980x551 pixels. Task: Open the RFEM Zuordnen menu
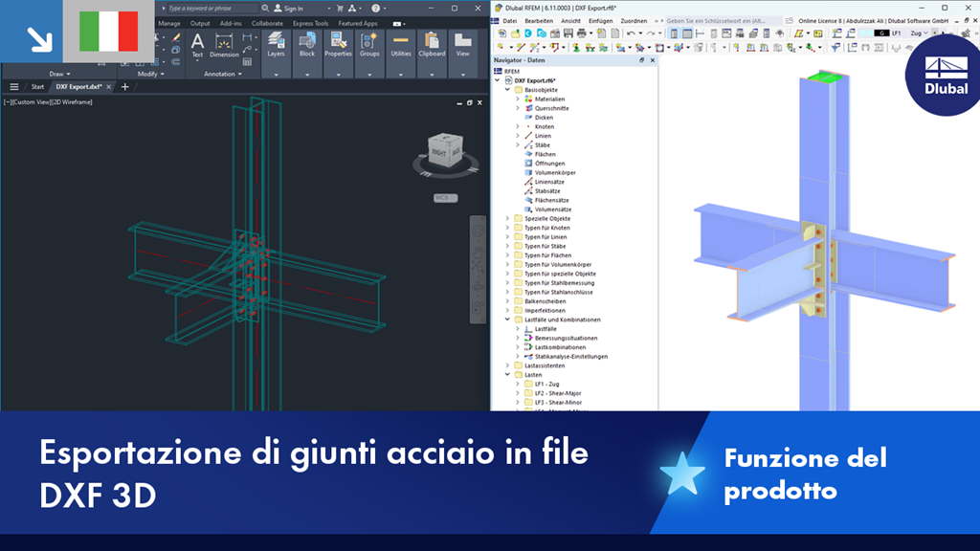(634, 21)
